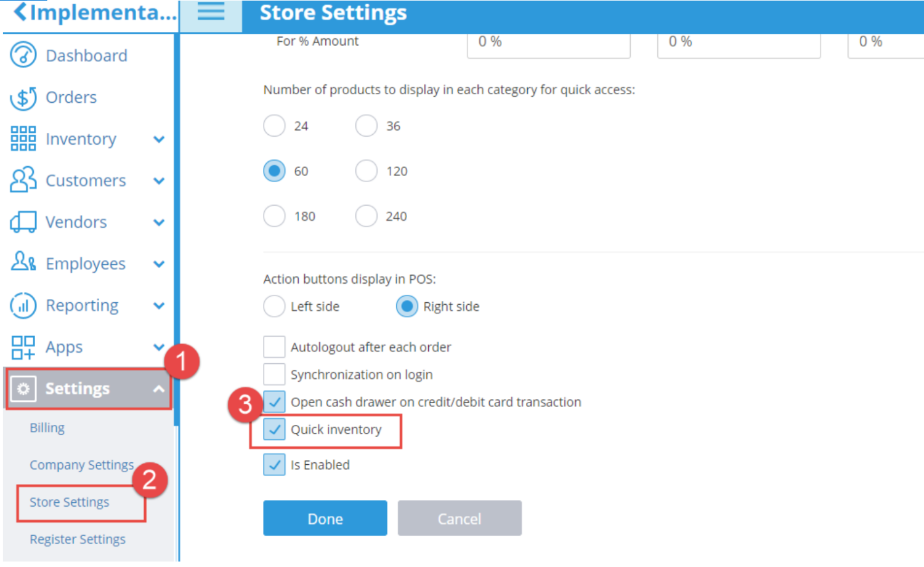The width and height of the screenshot is (924, 567).
Task: Select the 240 products radio button
Action: (x=366, y=215)
